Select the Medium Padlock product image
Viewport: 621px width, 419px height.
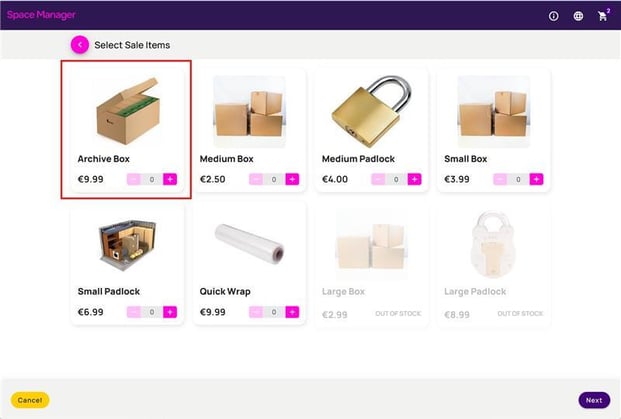click(x=371, y=111)
